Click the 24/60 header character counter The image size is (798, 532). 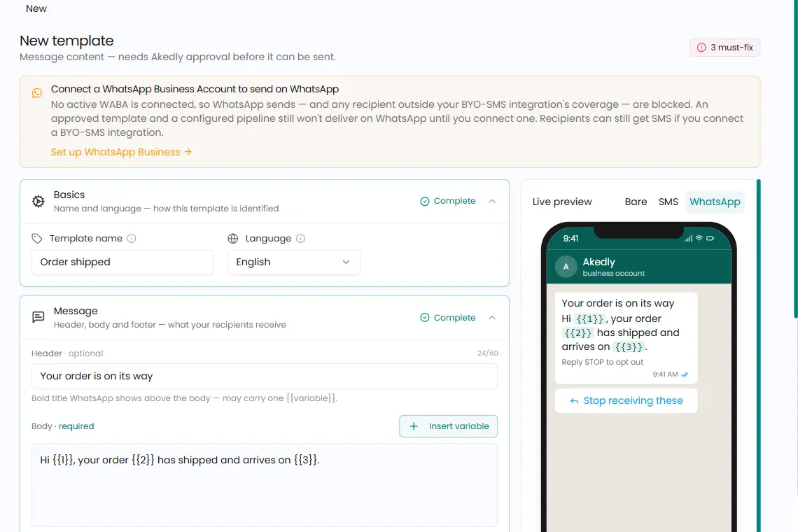click(488, 353)
